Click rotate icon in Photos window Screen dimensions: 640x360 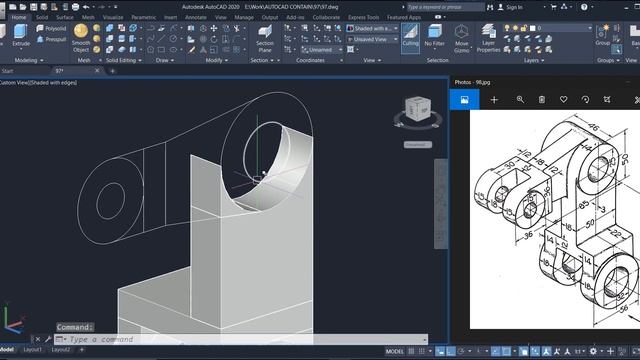point(585,100)
